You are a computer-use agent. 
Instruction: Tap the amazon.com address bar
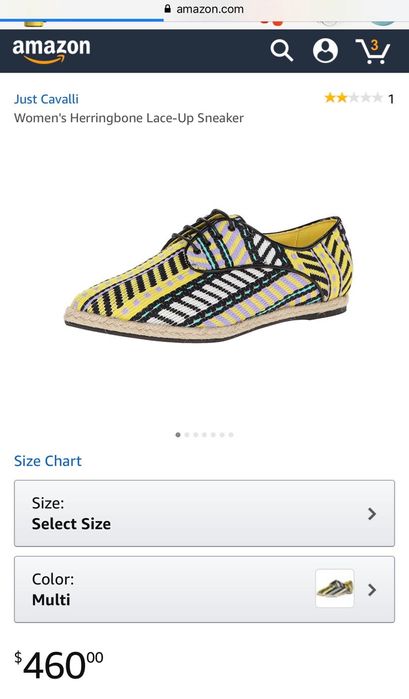204,8
